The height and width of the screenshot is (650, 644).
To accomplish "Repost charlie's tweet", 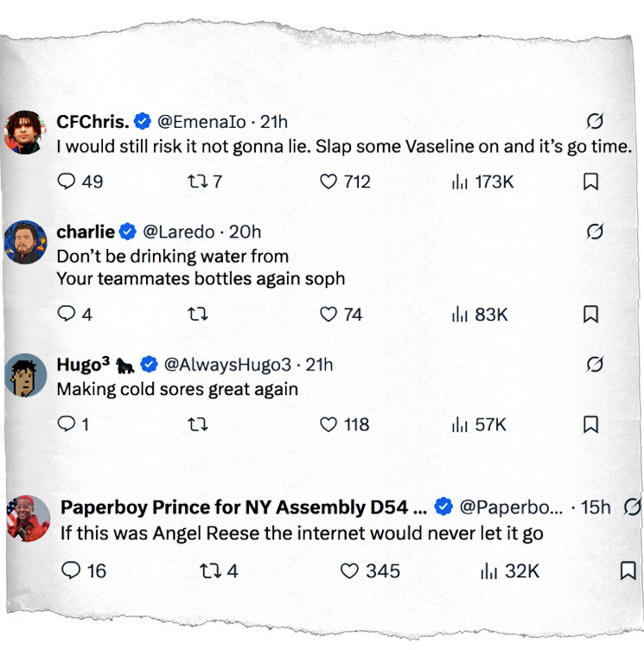I will tap(198, 315).
